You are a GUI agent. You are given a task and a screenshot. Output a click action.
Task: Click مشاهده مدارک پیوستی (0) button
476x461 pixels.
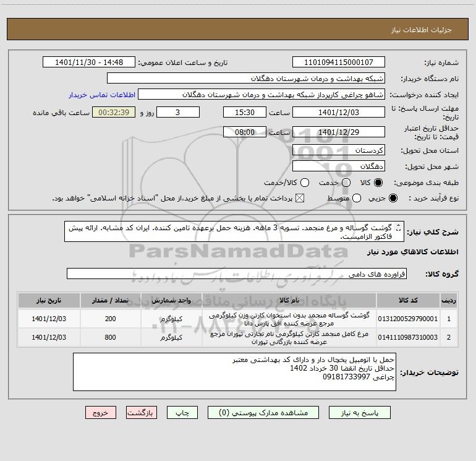(263, 413)
